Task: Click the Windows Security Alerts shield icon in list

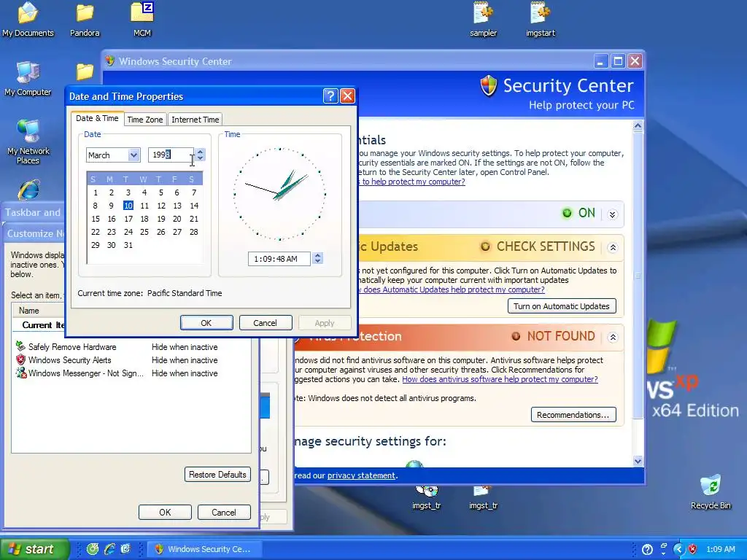Action: click(20, 360)
